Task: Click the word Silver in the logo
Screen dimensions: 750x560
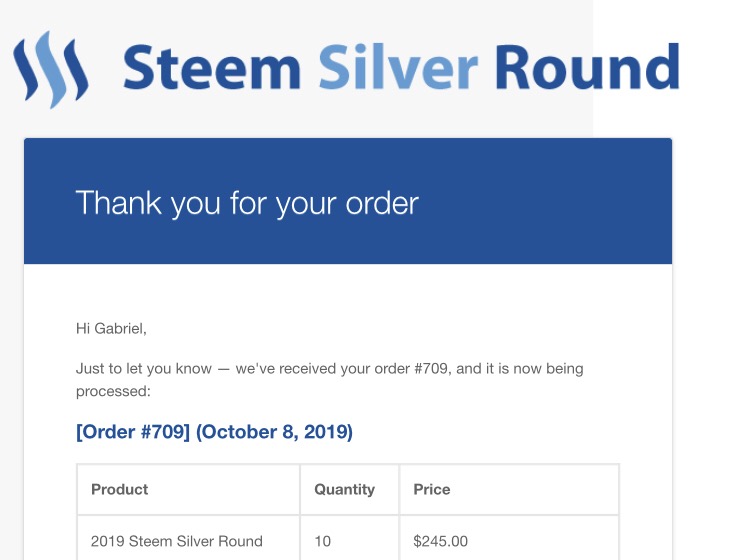Action: coord(398,68)
